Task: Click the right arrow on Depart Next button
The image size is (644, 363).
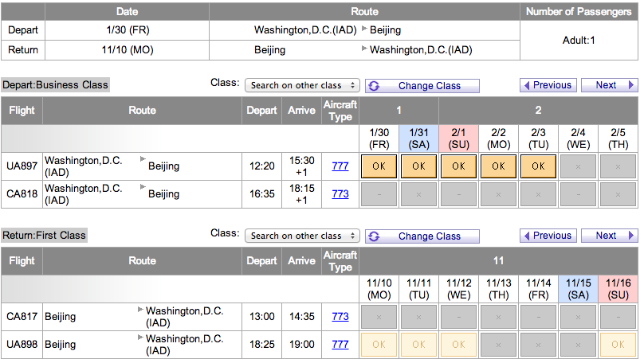Action: click(631, 85)
